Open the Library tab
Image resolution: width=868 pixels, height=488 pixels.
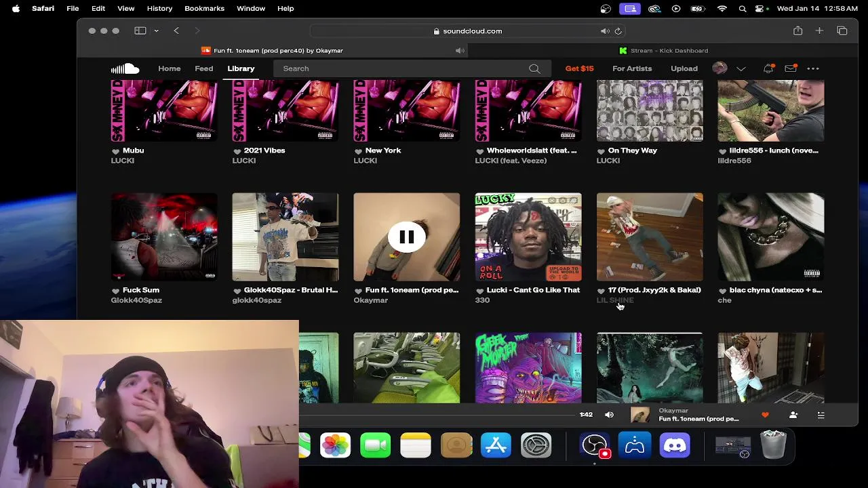click(x=241, y=68)
